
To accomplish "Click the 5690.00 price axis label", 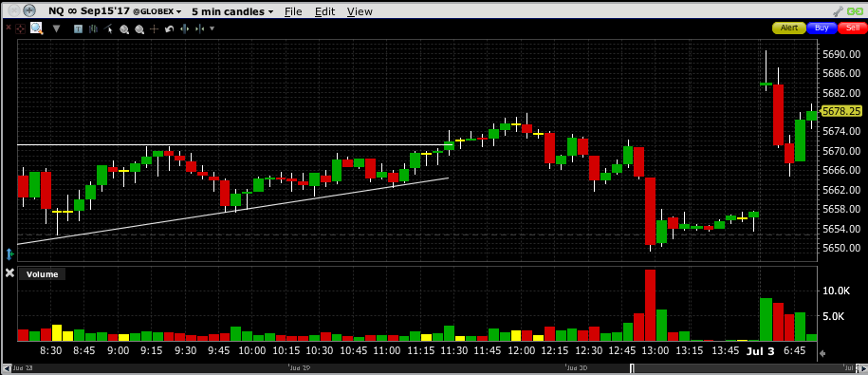I will [840, 54].
